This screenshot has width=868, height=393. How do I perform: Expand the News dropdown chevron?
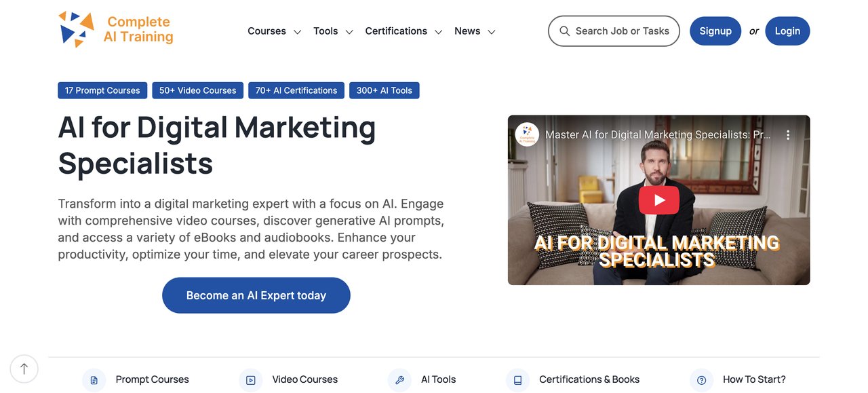coord(492,32)
